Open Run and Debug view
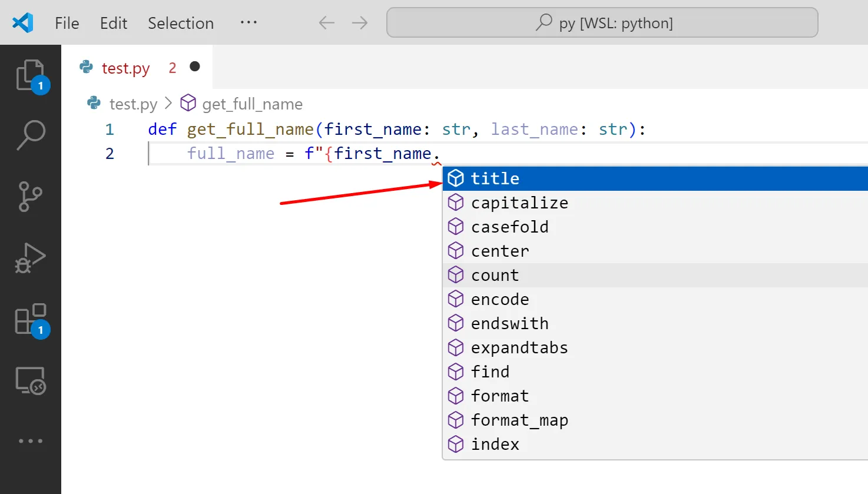 point(31,258)
